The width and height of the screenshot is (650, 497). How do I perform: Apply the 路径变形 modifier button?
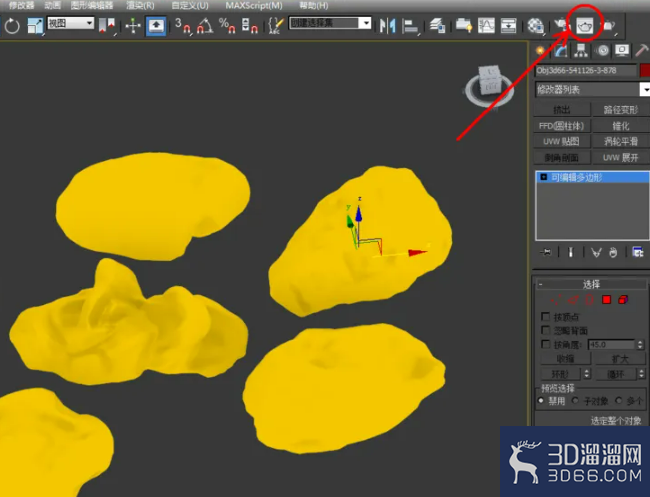[x=621, y=110]
